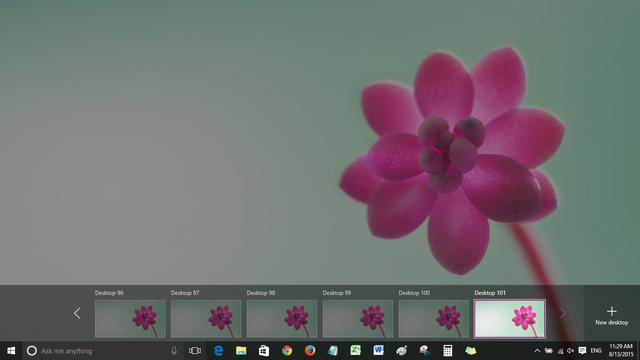Toggle the muted volume speaker icon
The image size is (640, 360).
(571, 351)
